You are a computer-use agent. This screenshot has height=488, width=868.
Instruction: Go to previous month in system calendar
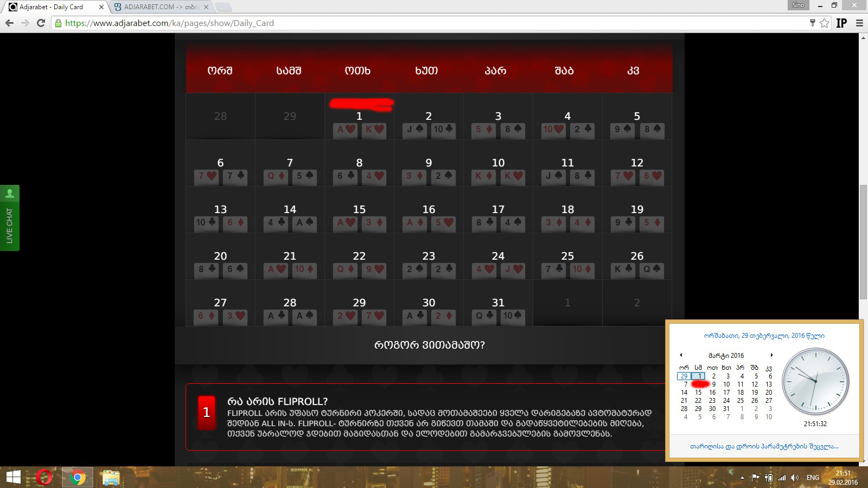coord(681,355)
